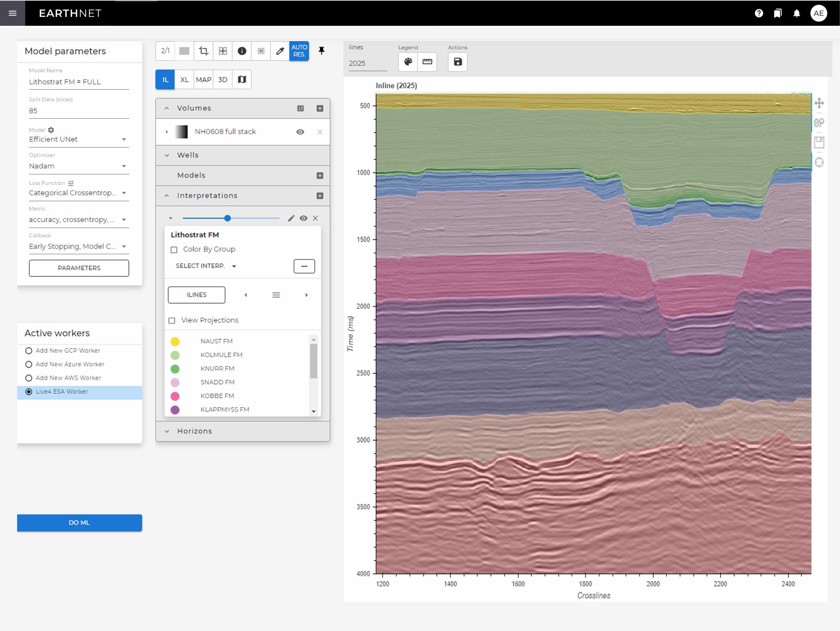Open the info panel from the toolbar
The height and width of the screenshot is (631, 840).
click(x=241, y=51)
